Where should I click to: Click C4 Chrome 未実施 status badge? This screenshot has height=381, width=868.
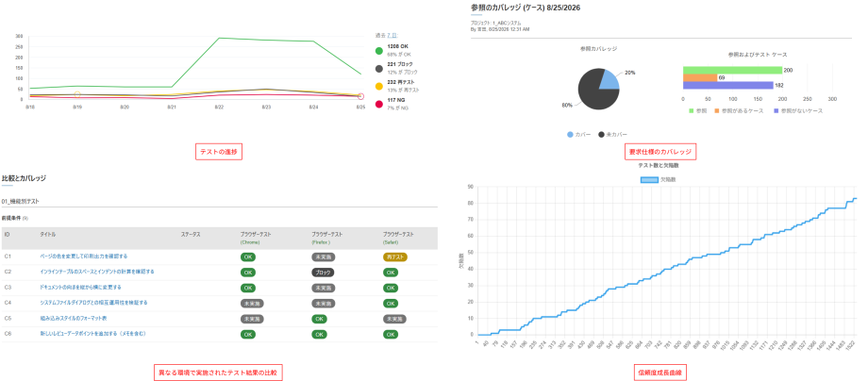point(253,304)
